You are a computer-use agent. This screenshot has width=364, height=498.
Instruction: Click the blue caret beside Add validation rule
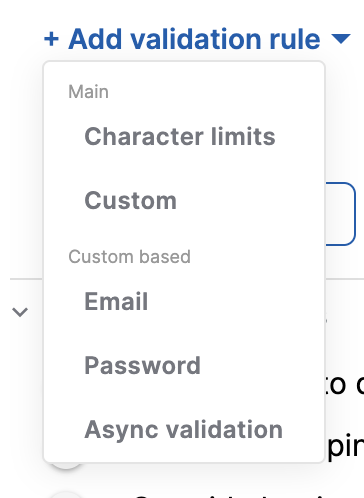pyautogui.click(x=341, y=39)
